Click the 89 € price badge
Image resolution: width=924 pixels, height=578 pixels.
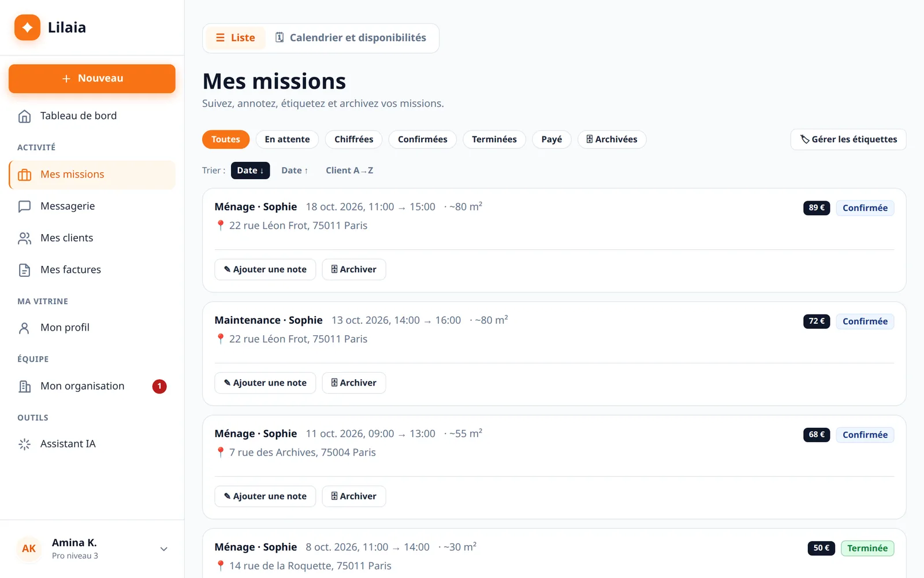[x=817, y=208]
